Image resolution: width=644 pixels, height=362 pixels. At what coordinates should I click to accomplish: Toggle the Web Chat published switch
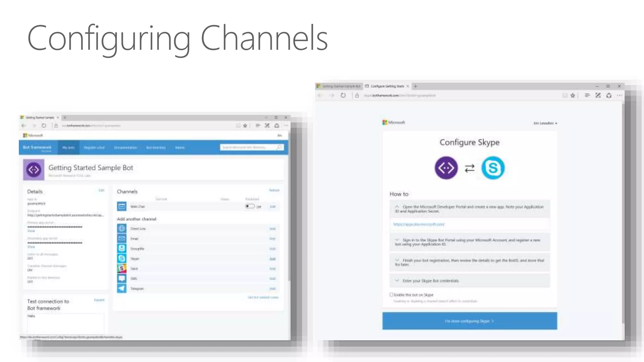tap(250, 206)
